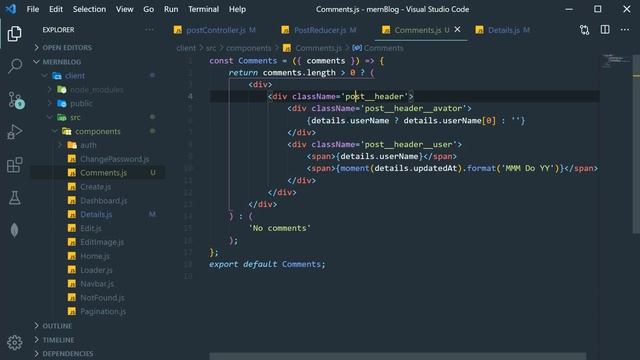Open Home.js from the file tree

click(95, 256)
